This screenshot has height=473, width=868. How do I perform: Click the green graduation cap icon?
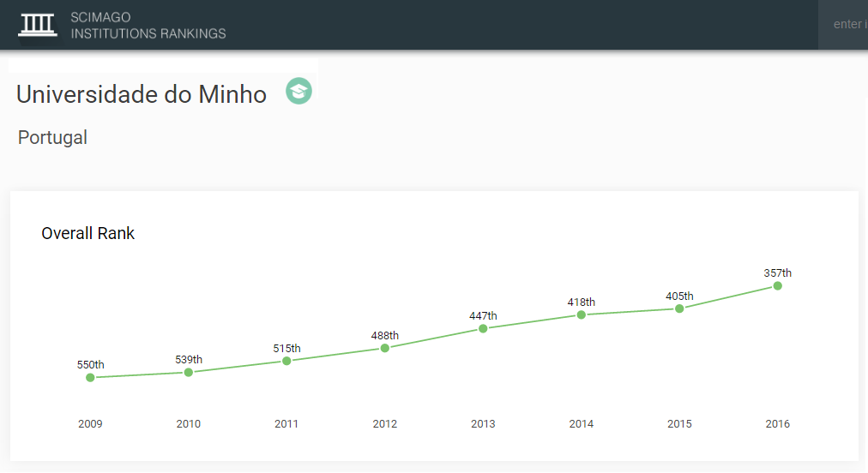tap(299, 91)
